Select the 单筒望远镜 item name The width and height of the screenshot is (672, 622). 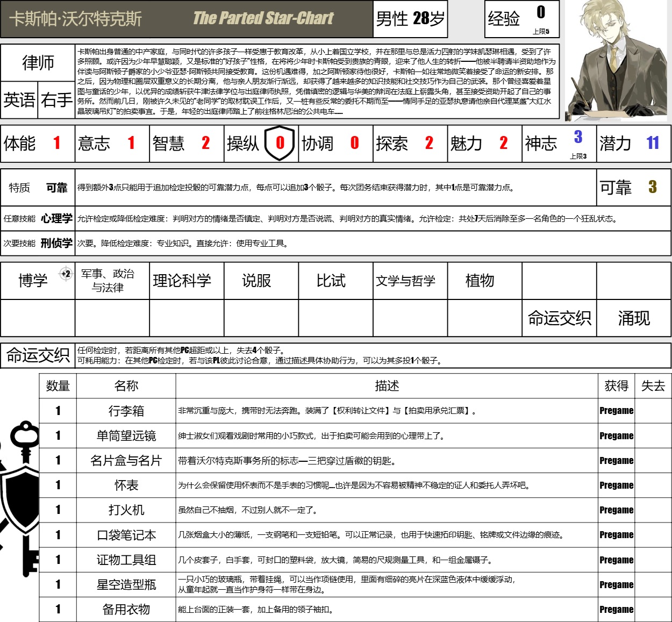(x=126, y=435)
